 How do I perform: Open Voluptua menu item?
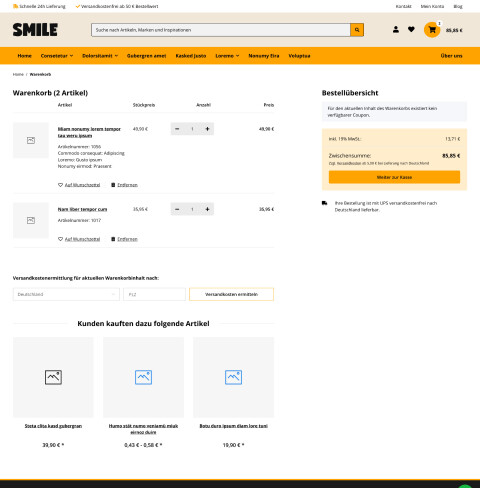pyautogui.click(x=299, y=56)
